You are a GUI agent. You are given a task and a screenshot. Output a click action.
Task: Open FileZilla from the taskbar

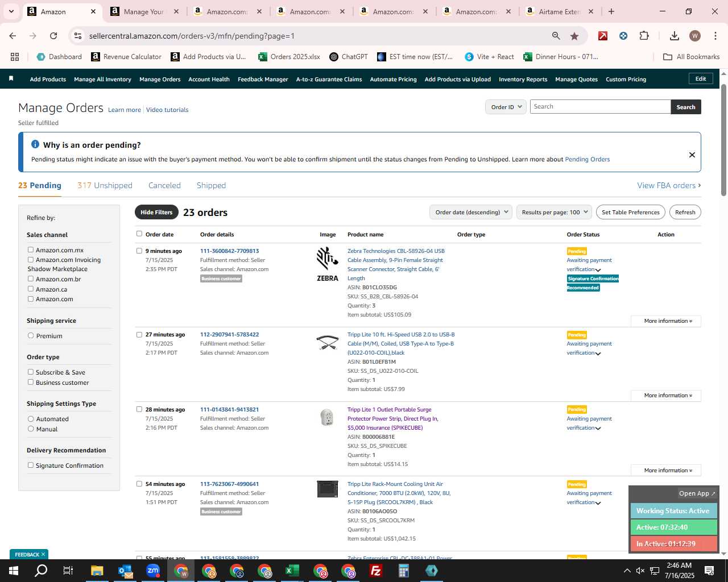[x=376, y=571]
